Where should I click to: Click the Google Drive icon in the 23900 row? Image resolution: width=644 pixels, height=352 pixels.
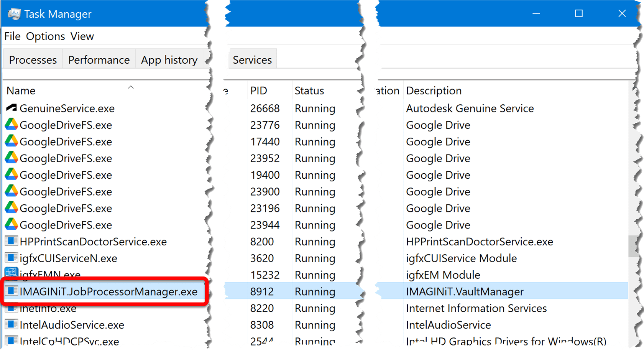pyautogui.click(x=11, y=191)
